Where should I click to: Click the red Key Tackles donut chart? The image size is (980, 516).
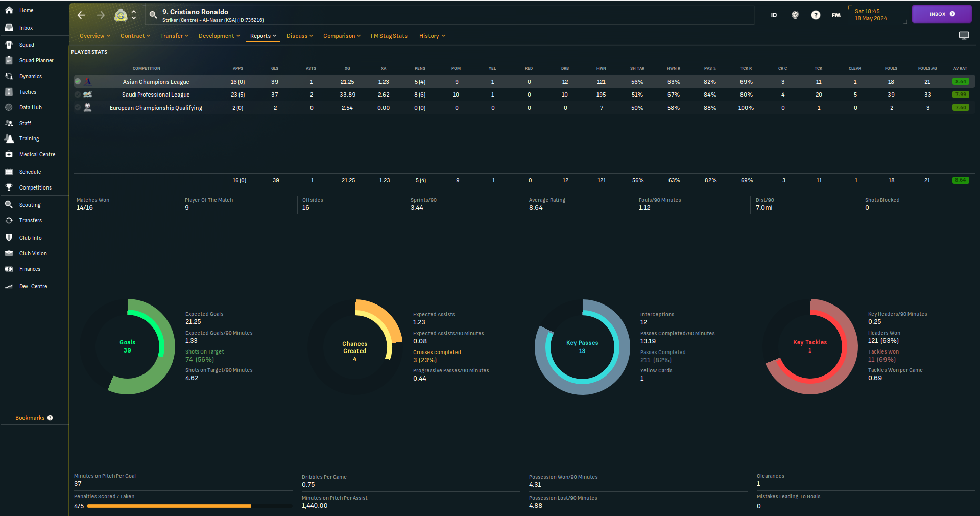click(810, 346)
